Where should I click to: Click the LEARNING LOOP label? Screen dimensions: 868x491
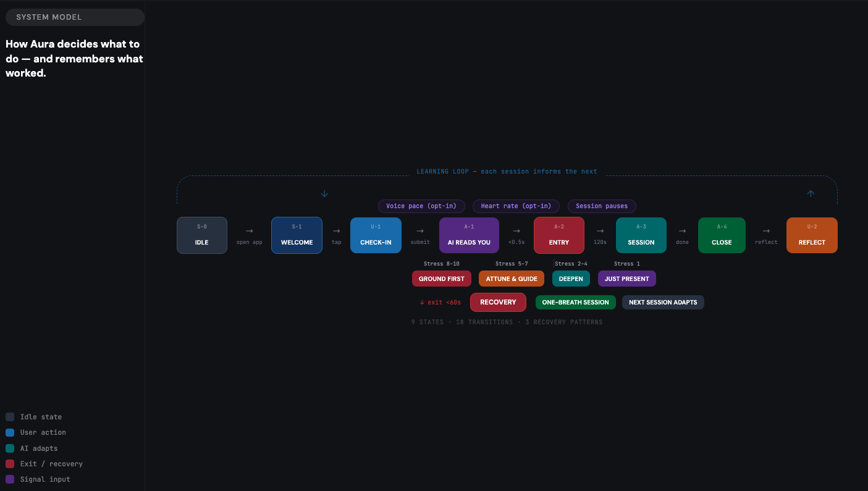tap(507, 171)
